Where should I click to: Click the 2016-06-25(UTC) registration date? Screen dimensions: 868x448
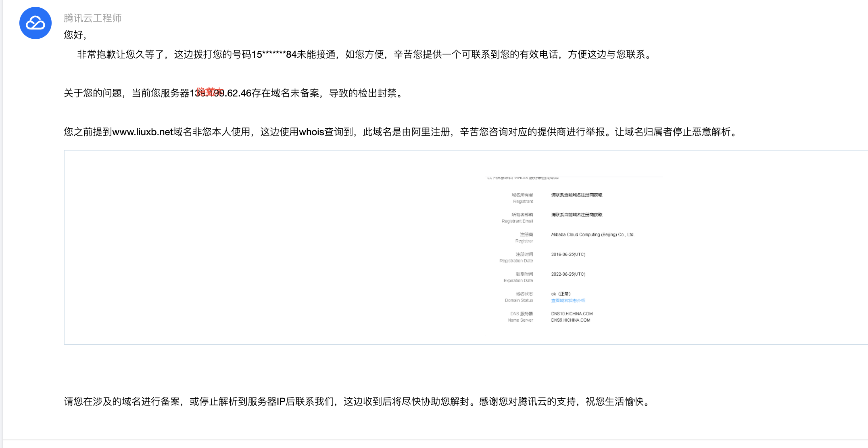pos(568,254)
